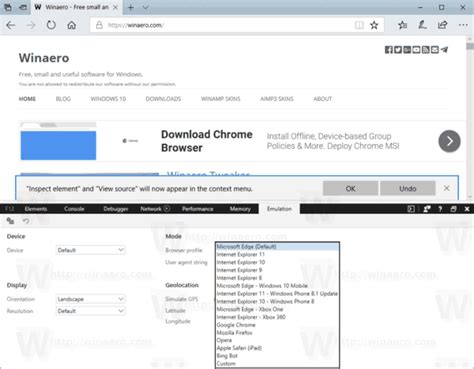Click the Add notes pen icon
The width and height of the screenshot is (474, 369).
click(422, 25)
